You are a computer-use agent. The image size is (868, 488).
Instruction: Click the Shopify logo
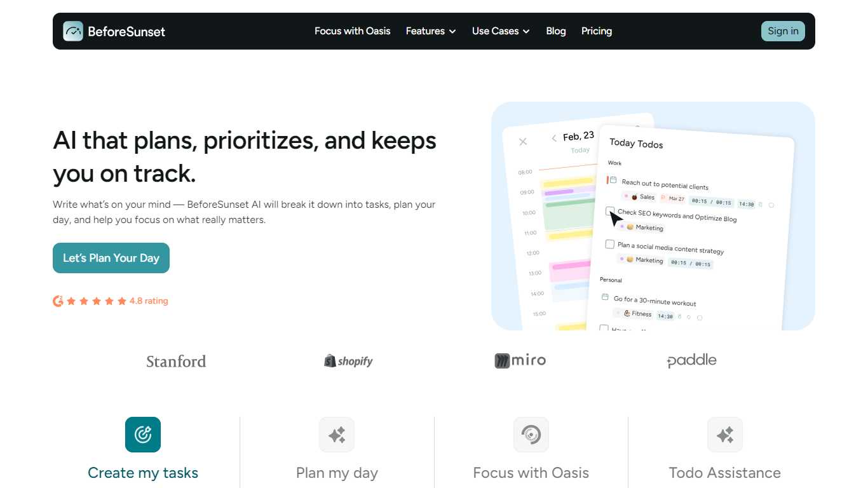point(348,361)
